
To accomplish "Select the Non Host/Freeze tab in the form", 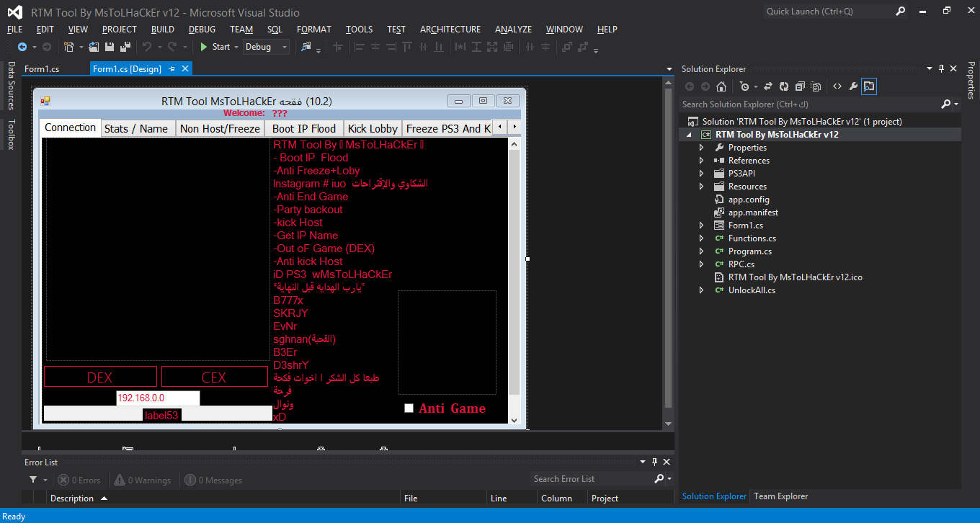I will point(220,128).
